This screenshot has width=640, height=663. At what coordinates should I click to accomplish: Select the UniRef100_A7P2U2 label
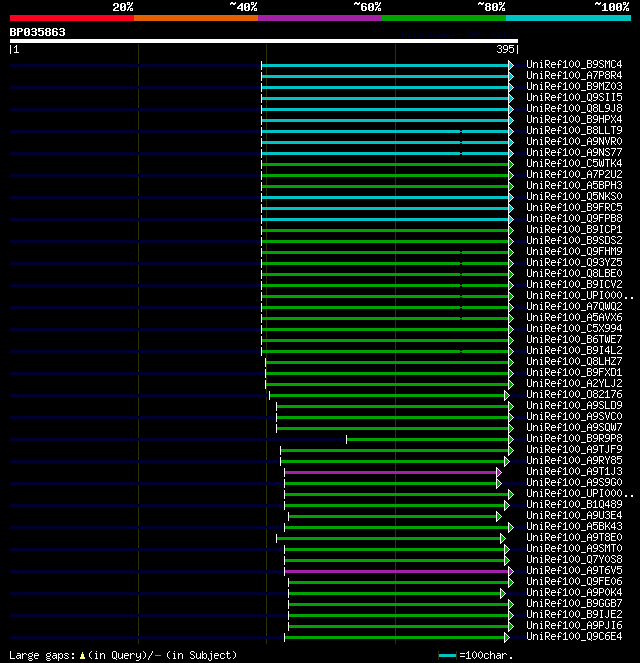[574, 174]
